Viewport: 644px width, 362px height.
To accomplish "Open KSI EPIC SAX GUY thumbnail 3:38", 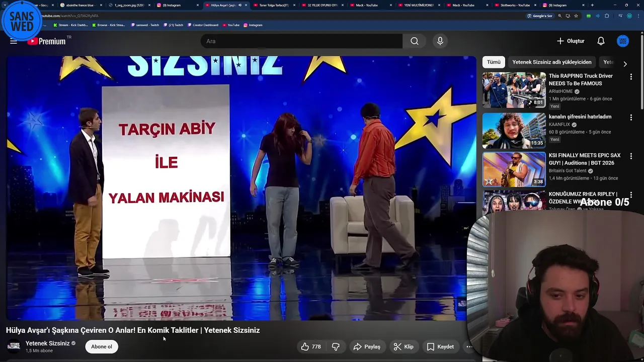I will coord(514,169).
